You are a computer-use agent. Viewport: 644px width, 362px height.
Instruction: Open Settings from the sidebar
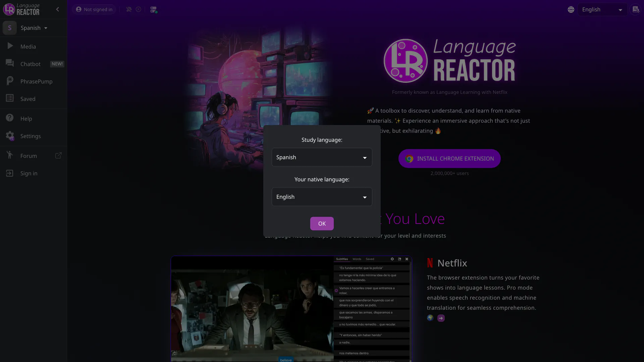30,136
